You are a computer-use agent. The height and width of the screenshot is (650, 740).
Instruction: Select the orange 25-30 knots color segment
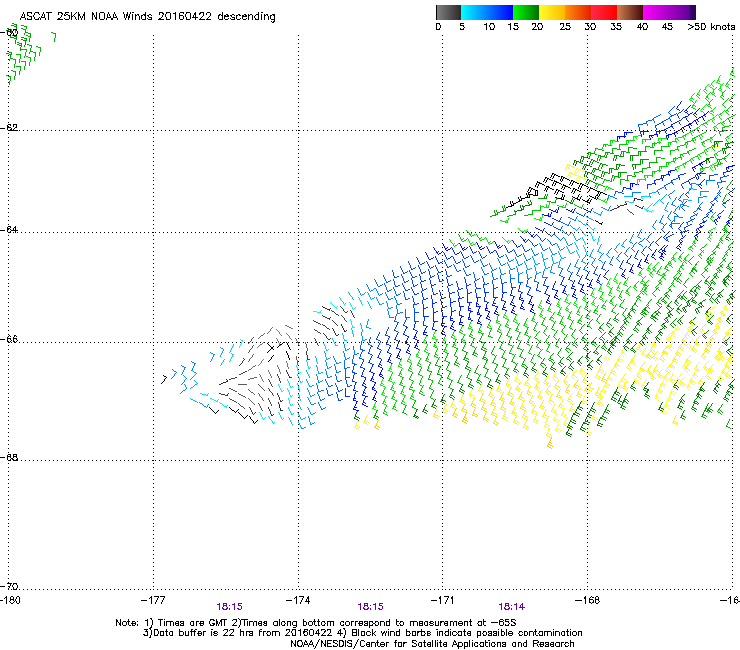coord(578,12)
